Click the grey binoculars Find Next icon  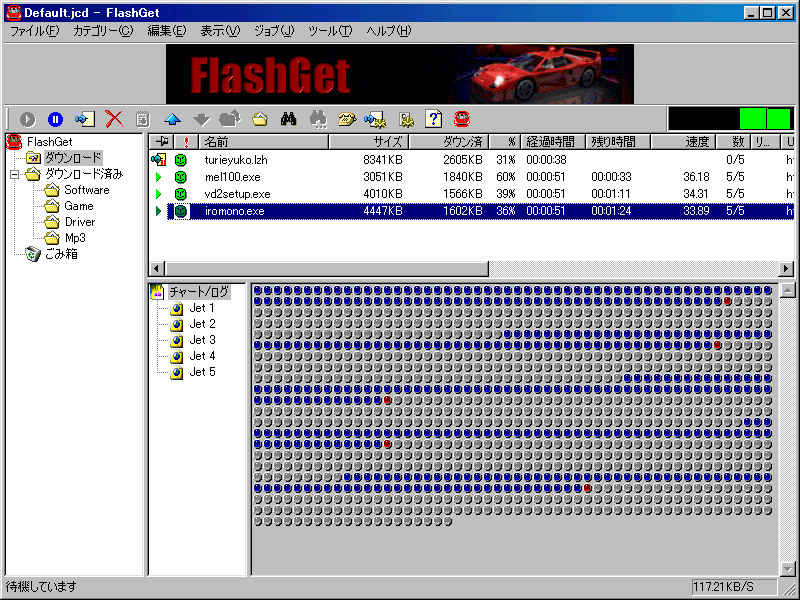point(318,119)
